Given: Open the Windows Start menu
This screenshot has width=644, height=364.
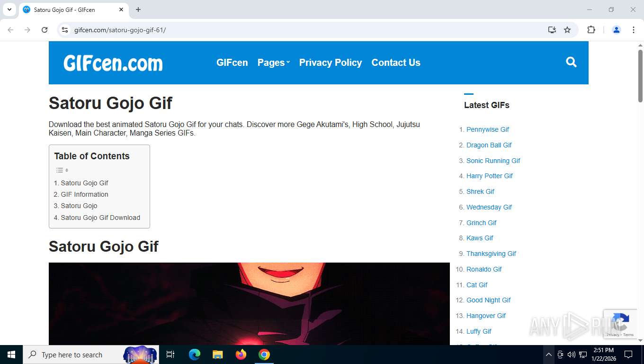Looking at the screenshot, I should 11,355.
